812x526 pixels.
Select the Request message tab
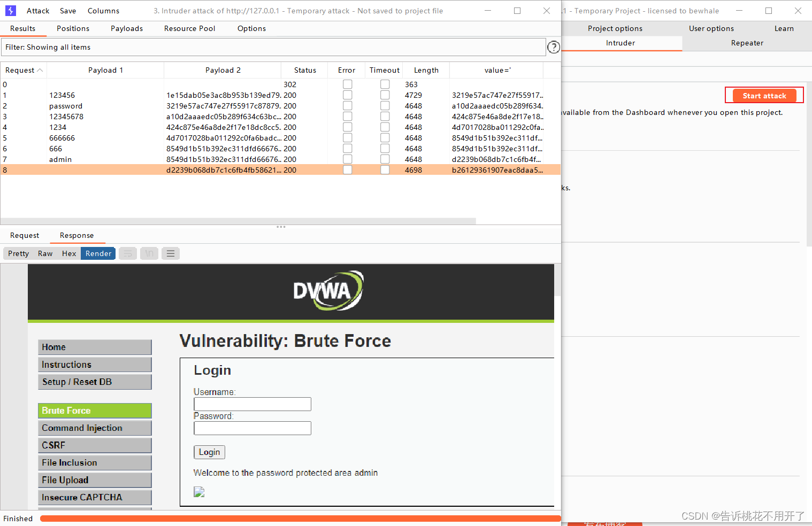click(25, 235)
